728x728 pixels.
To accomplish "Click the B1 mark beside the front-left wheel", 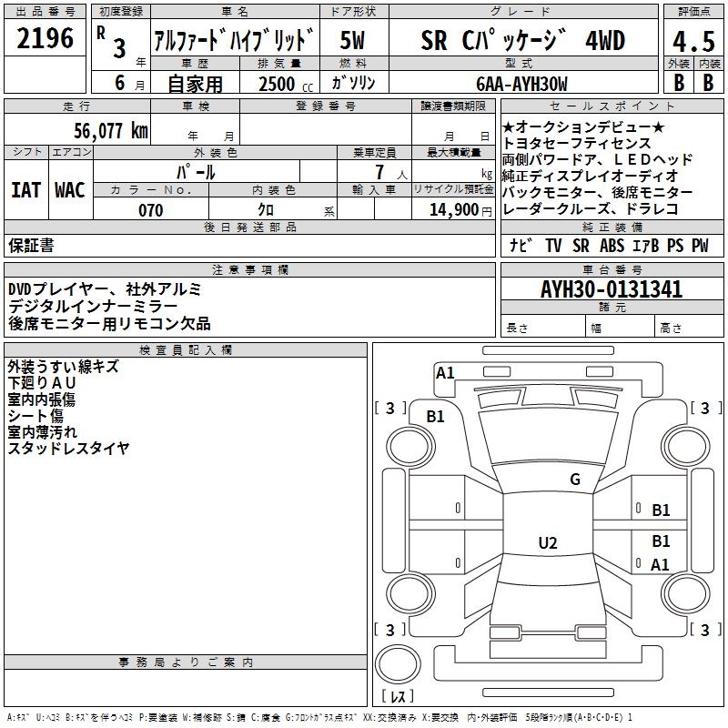I will [436, 416].
